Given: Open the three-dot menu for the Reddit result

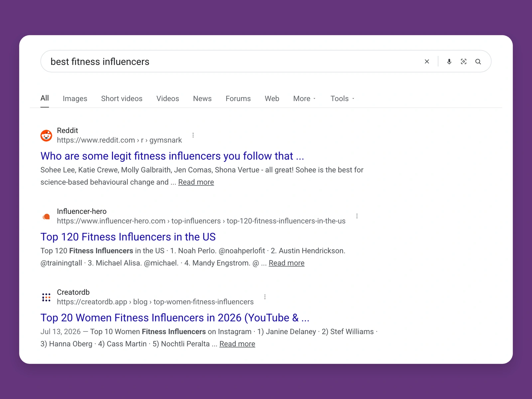Looking at the screenshot, I should (193, 135).
